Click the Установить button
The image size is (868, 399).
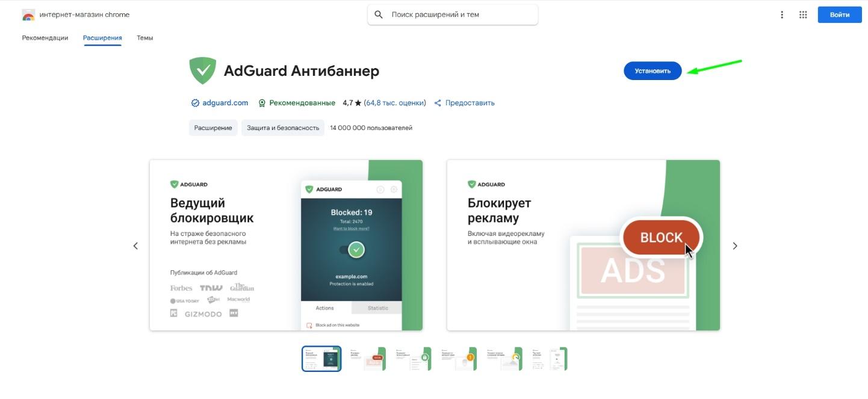point(653,71)
